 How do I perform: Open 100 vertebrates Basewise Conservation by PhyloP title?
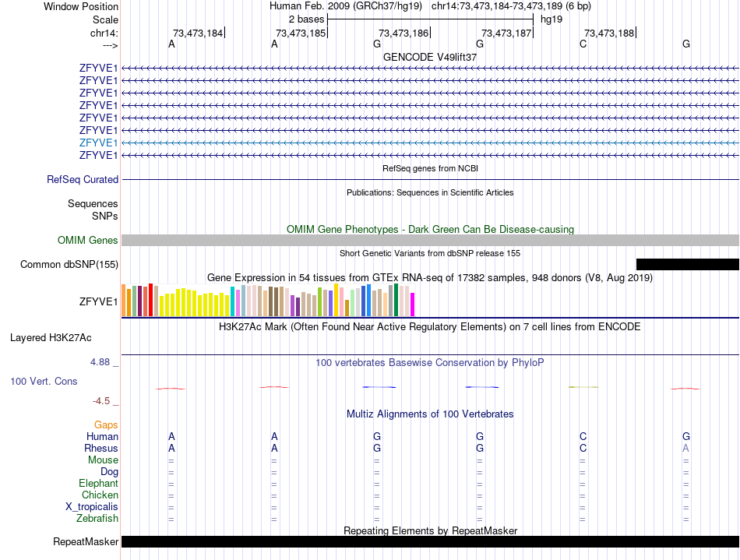click(430, 363)
